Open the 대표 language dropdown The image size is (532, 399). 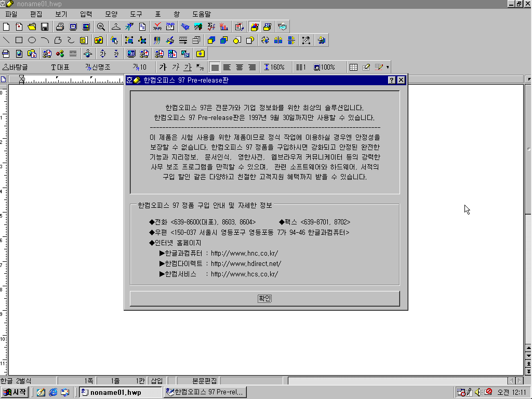coord(60,67)
